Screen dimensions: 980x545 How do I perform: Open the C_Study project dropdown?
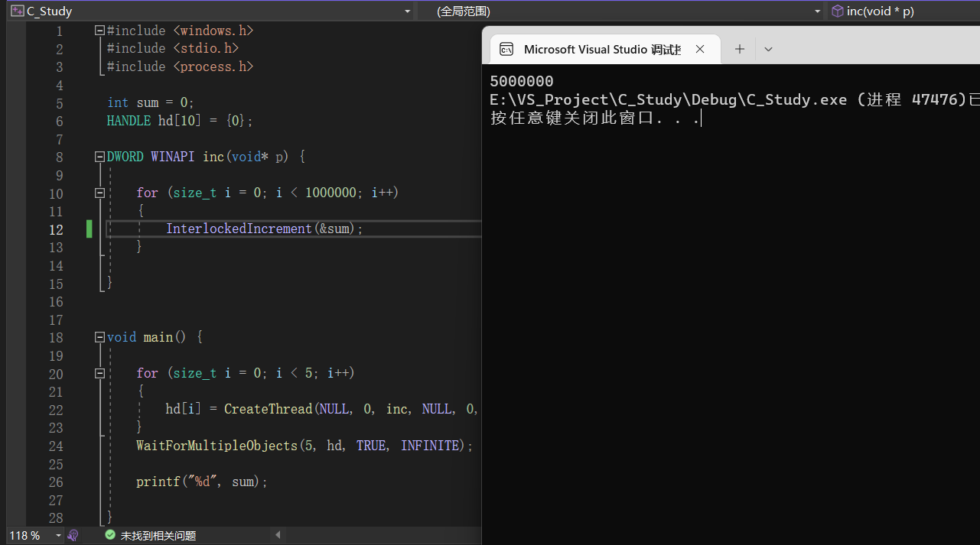pyautogui.click(x=407, y=11)
